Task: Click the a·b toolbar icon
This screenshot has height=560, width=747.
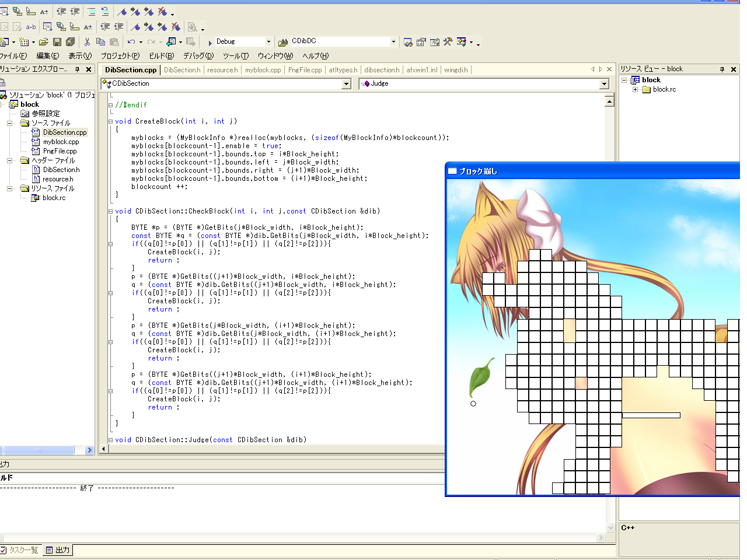Action: click(31, 27)
